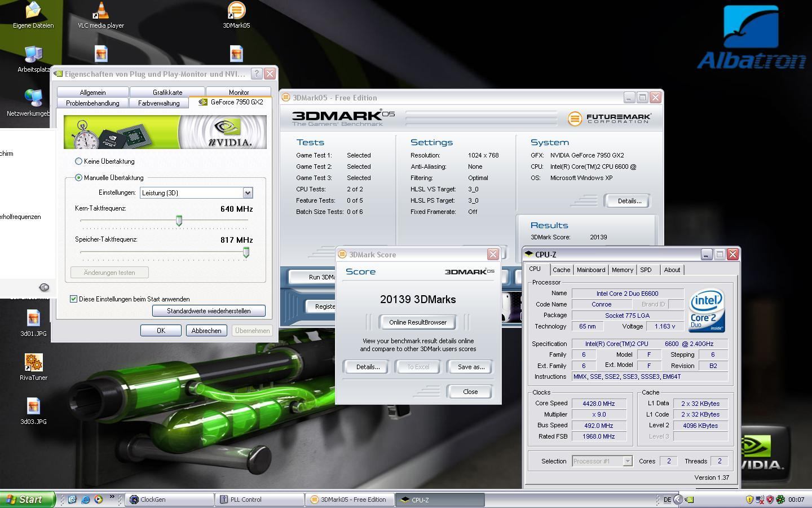Open CPU-Z processor Selection dropdown
This screenshot has height=508, width=812.
pos(602,461)
